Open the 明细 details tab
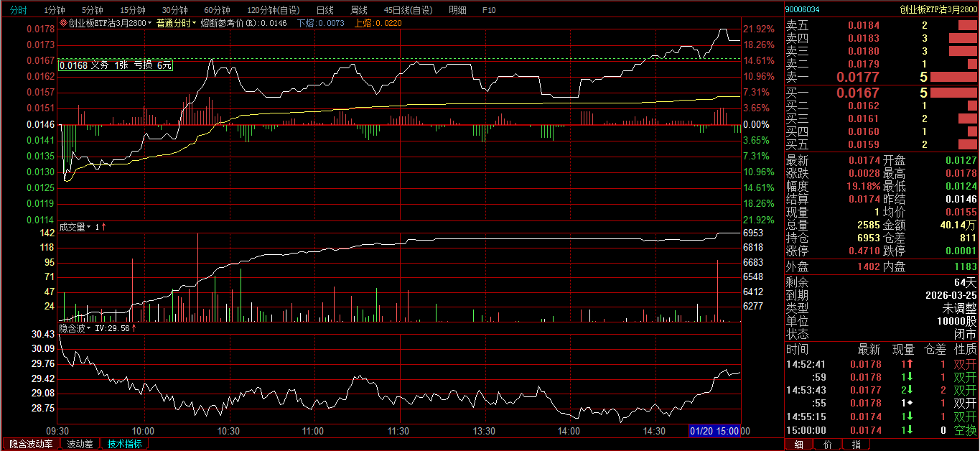This screenshot has height=451, width=980. (457, 10)
